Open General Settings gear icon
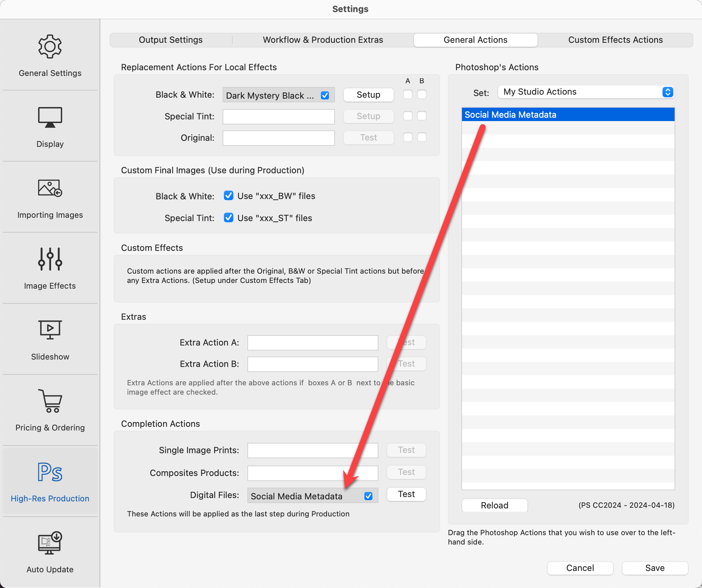 click(x=50, y=47)
